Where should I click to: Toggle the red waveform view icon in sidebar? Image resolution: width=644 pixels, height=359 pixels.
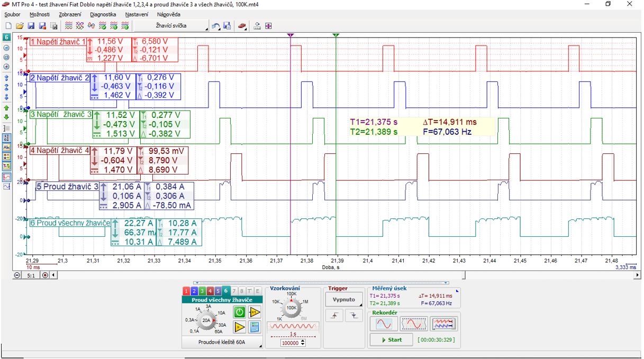[x=7, y=177]
